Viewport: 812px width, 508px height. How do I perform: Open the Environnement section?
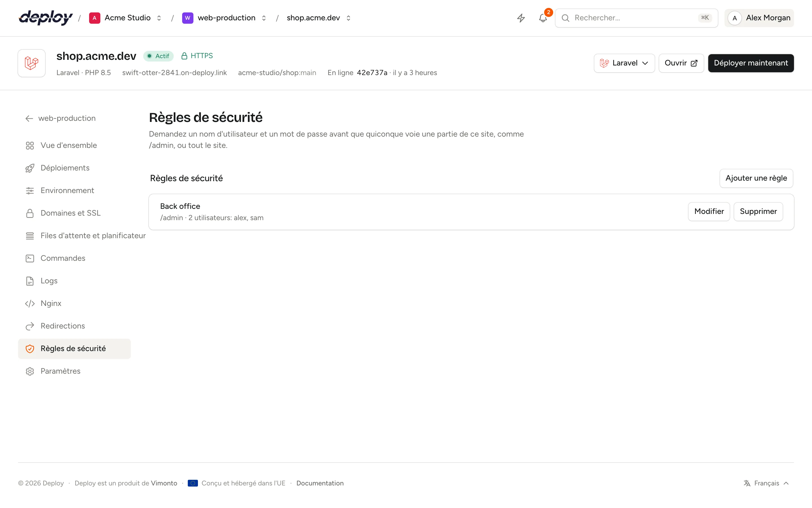tap(74, 190)
